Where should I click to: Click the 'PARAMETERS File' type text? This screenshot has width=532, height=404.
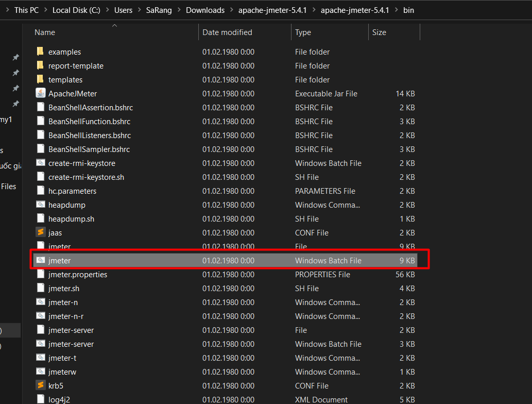(325, 191)
